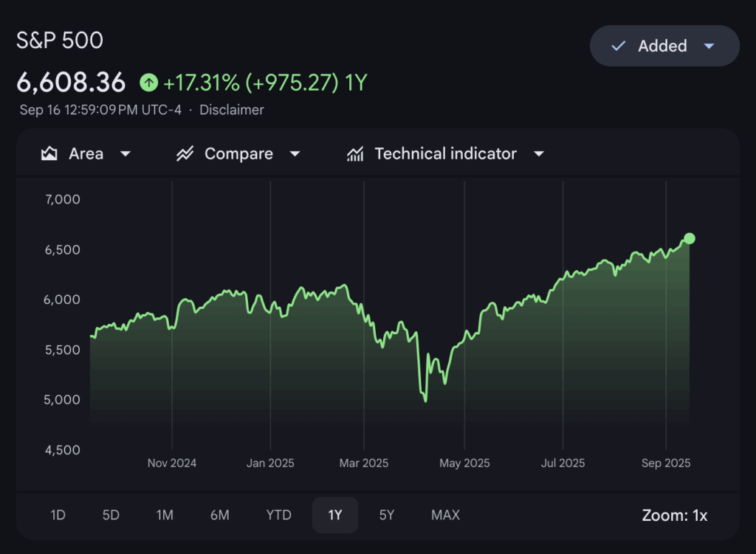
Task: Click the 5,000 y-axis label
Action: [62, 400]
